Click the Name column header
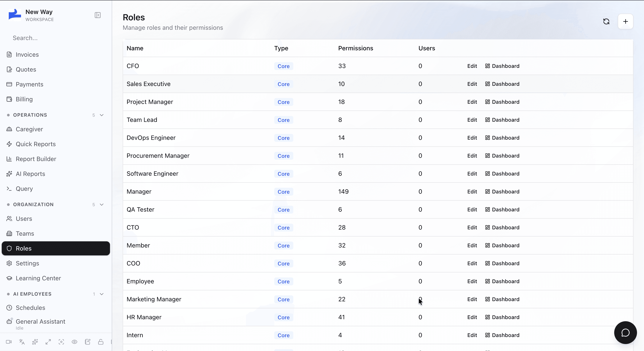This screenshot has width=644, height=351. 135,48
